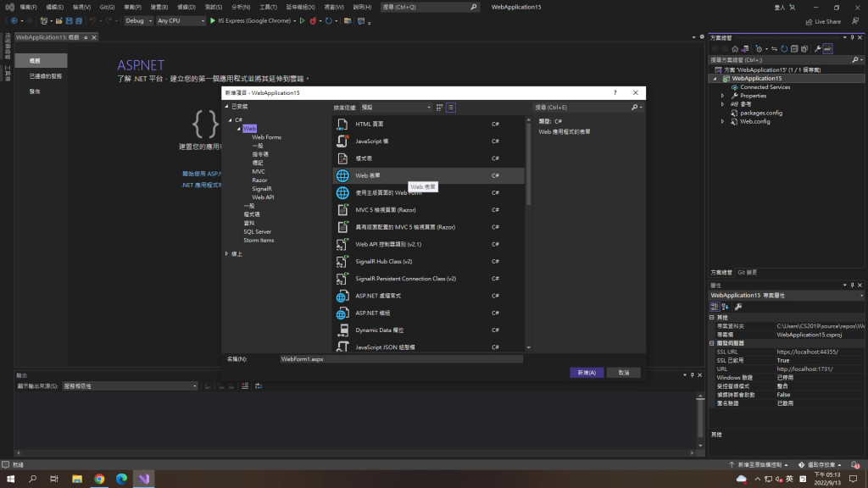This screenshot has width=868, height=488.
Task: Expand the Web.config node in Solution Explorer
Action: 722,121
